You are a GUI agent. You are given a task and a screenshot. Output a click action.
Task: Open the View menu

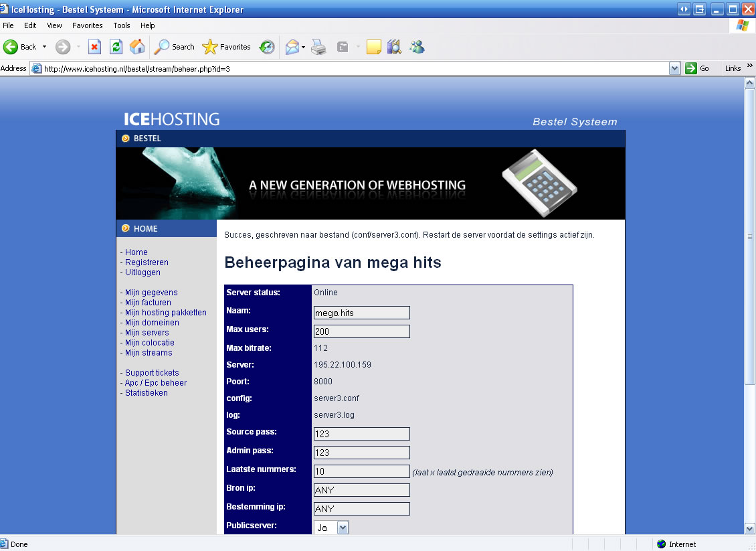[x=54, y=25]
